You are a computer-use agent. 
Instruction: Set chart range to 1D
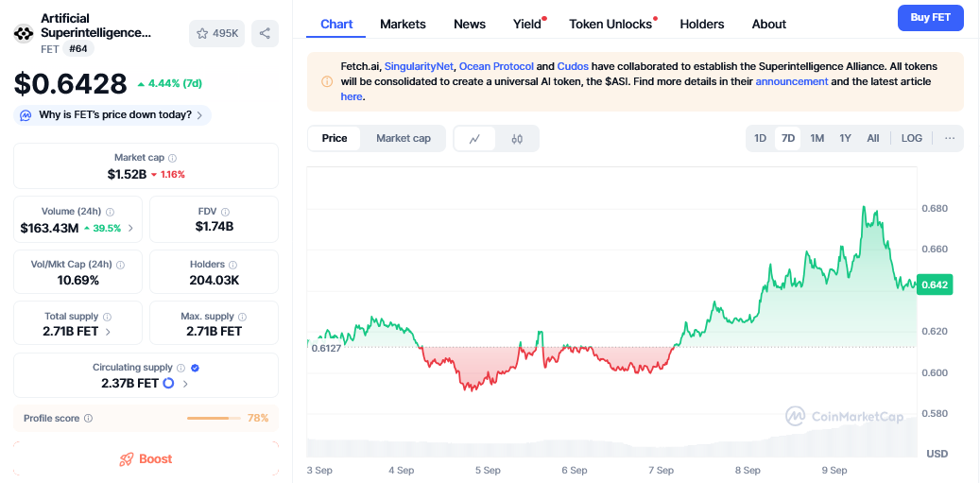(x=760, y=138)
